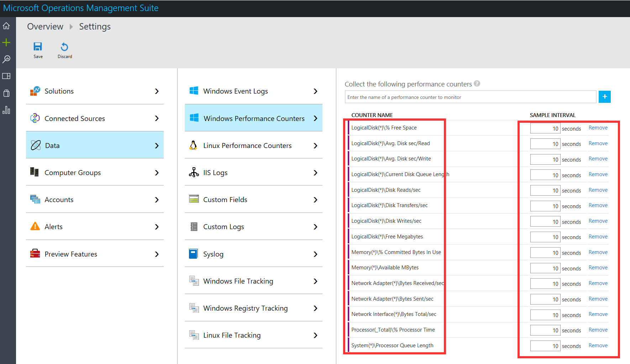Focus the performance counter name field

point(471,97)
